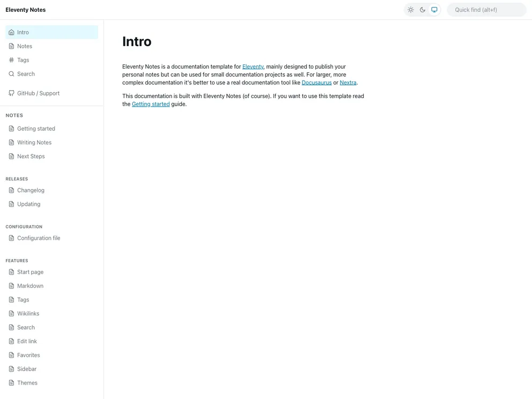Click the page icon beside Getting started

pyautogui.click(x=12, y=129)
